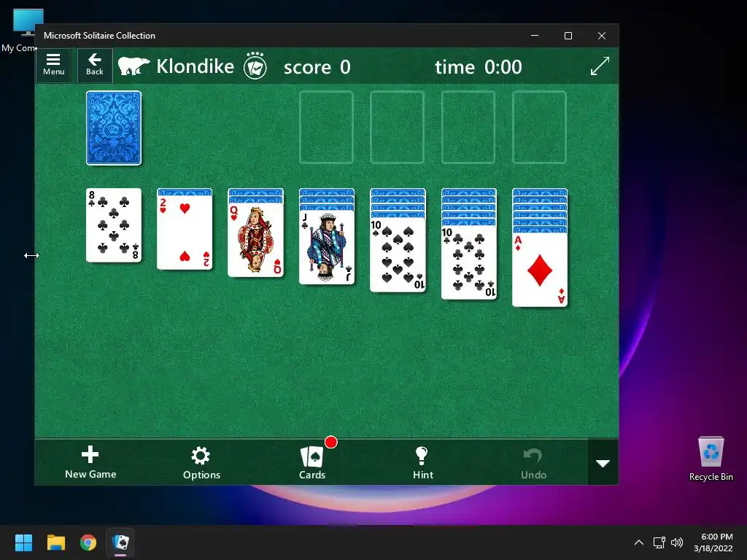The width and height of the screenshot is (747, 560).
Task: Select the fourth empty foundation slot
Action: coord(539,128)
